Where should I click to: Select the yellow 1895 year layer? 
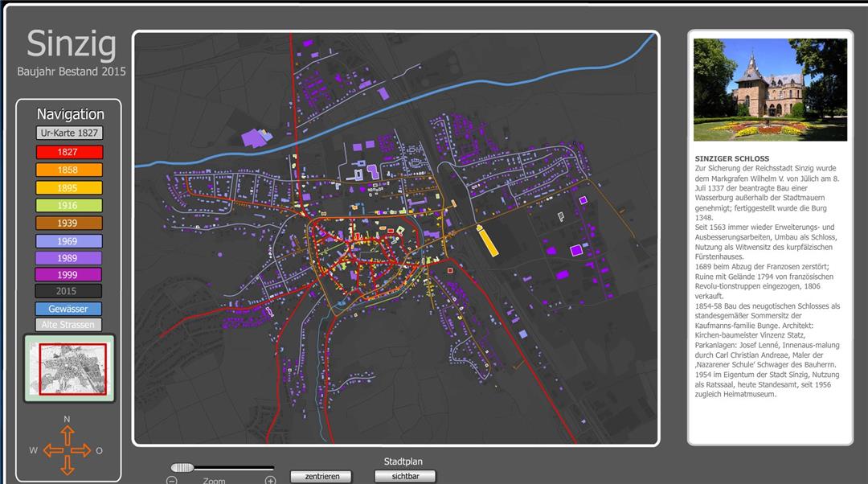(68, 187)
